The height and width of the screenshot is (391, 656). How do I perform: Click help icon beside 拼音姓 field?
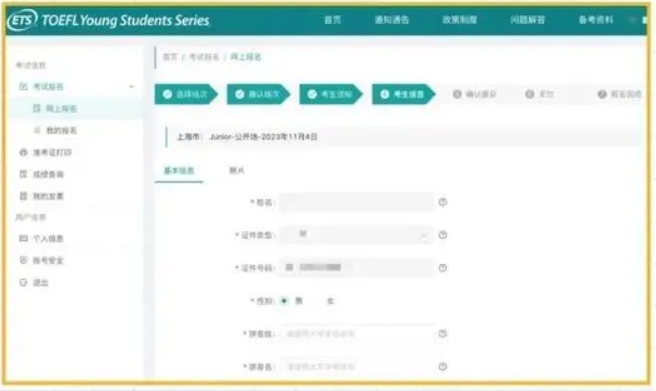tap(443, 333)
